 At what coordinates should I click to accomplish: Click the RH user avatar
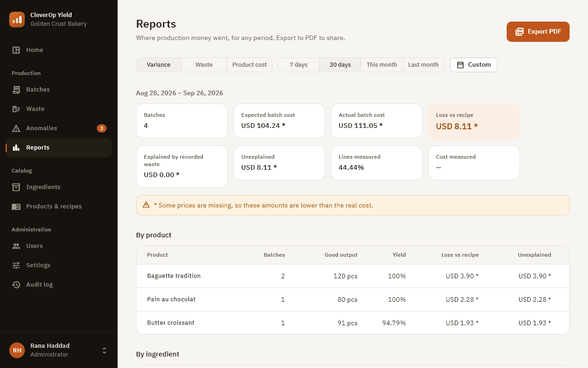17,350
